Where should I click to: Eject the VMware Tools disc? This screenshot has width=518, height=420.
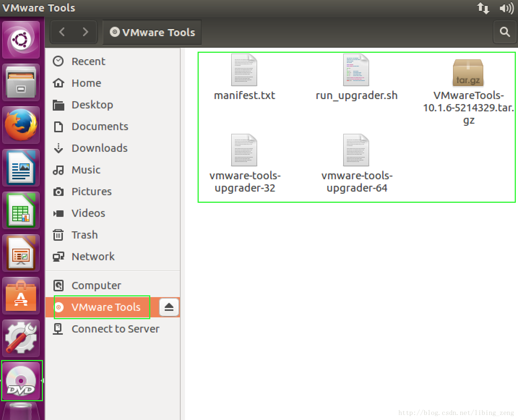tap(169, 307)
